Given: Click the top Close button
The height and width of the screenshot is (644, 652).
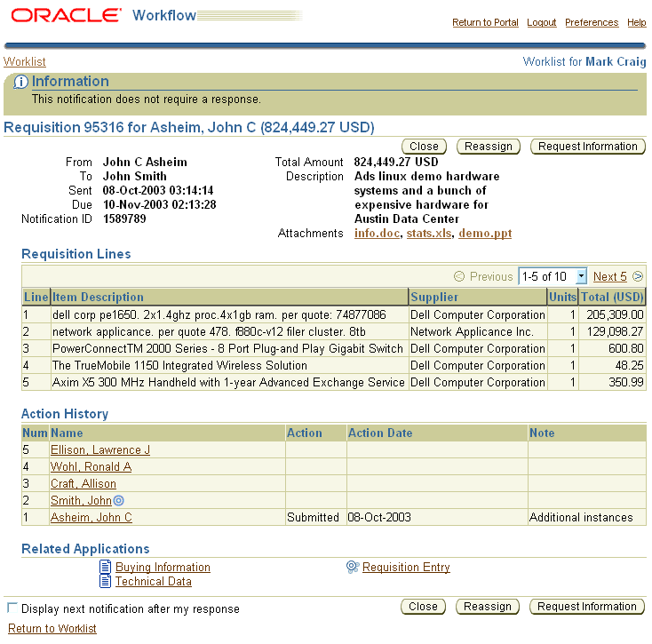Looking at the screenshot, I should click(424, 147).
